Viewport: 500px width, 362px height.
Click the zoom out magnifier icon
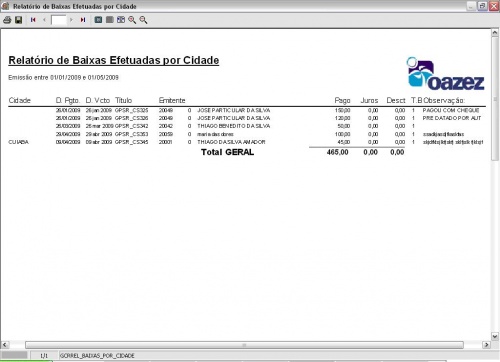coord(143,20)
